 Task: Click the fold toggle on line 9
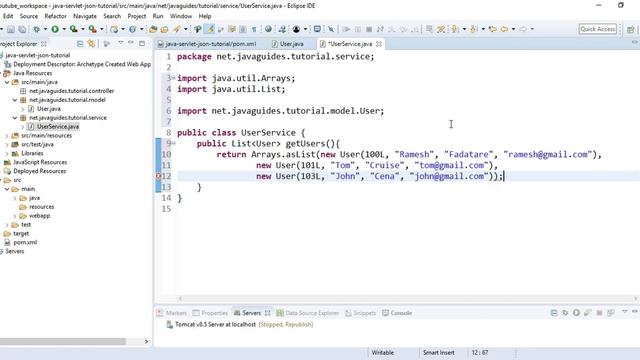pyautogui.click(x=174, y=143)
